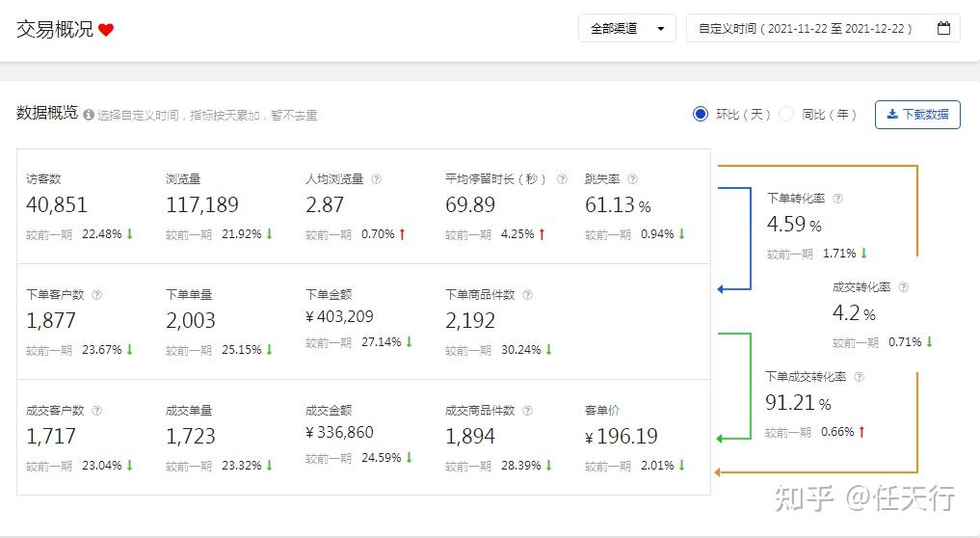The image size is (980, 538).
Task: Open the calendar date picker icon
Action: tap(943, 28)
